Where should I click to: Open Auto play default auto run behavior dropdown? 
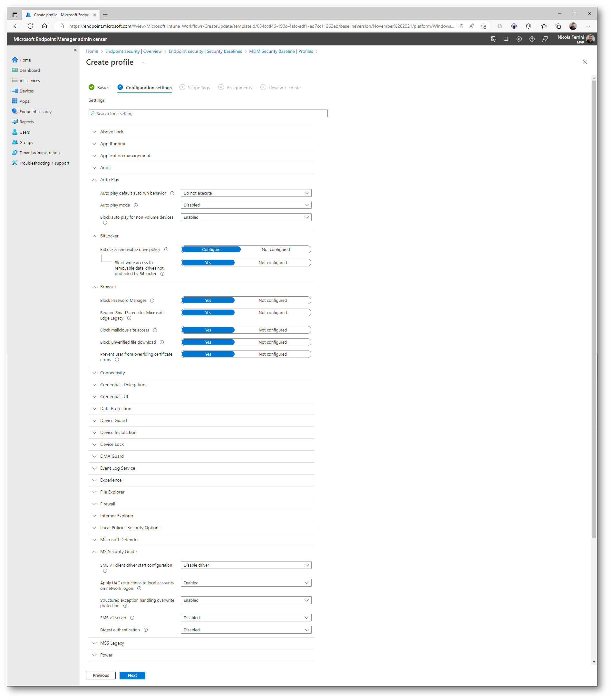(246, 193)
